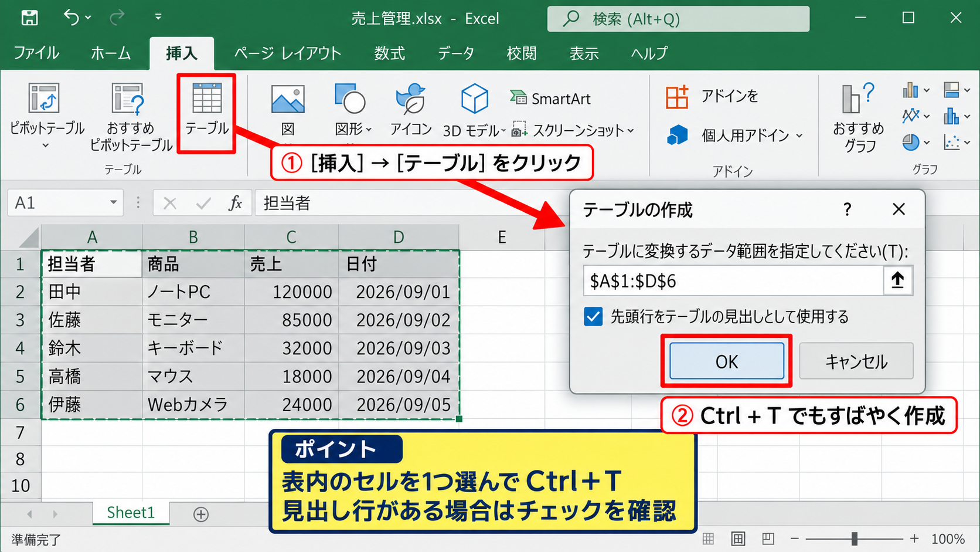The image size is (980, 552).
Task: Insert an アイコン
Action: pos(411,110)
